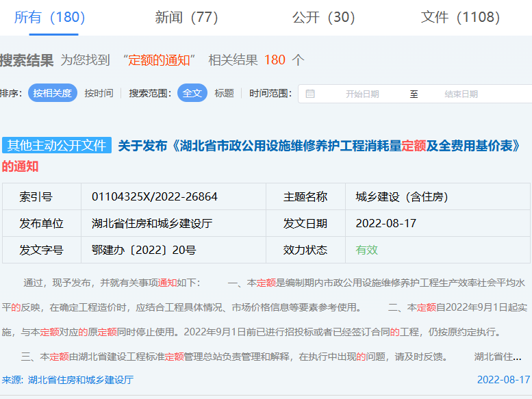Follow the 湖北省住房和城乡建设厅 source link
Image resolution: width=532 pixels, height=399 pixels.
pos(80,379)
